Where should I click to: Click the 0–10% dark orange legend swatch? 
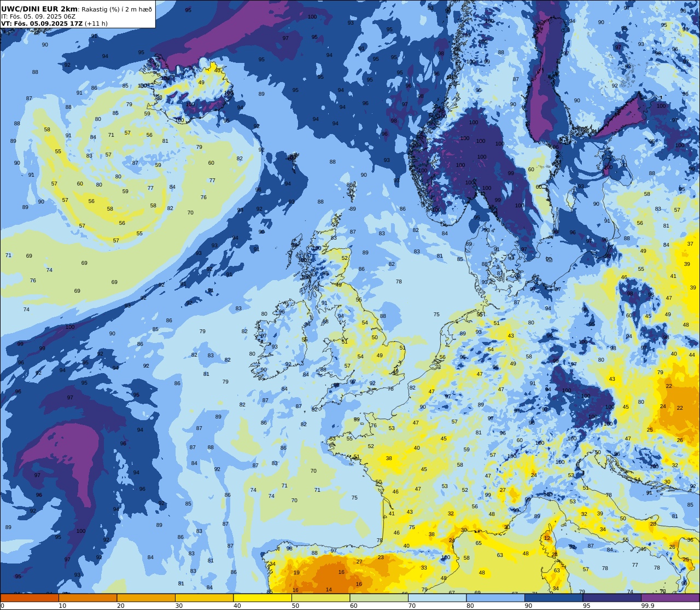pyautogui.click(x=30, y=597)
